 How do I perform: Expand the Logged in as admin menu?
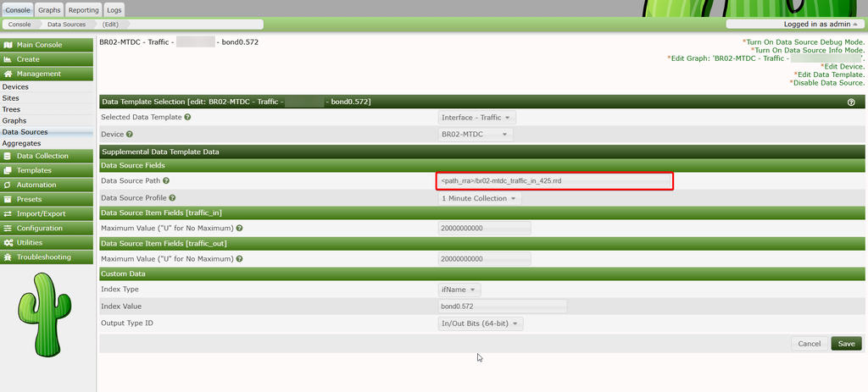pyautogui.click(x=794, y=25)
